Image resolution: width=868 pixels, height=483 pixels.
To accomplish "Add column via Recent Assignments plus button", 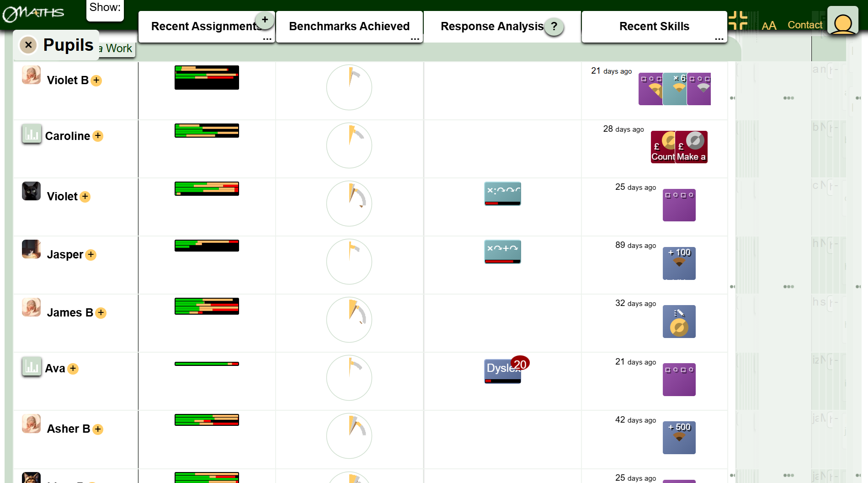I will [265, 20].
